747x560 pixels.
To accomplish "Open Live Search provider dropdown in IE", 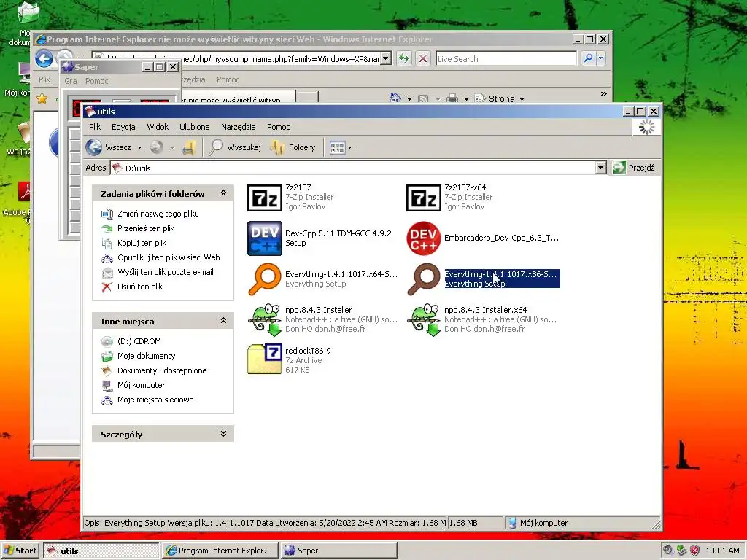I will [601, 58].
